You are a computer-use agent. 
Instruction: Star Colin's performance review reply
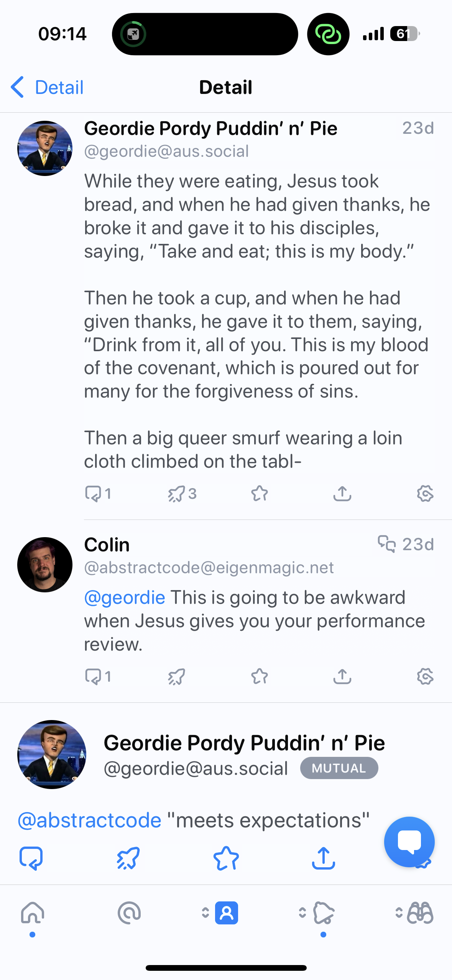coord(260,676)
